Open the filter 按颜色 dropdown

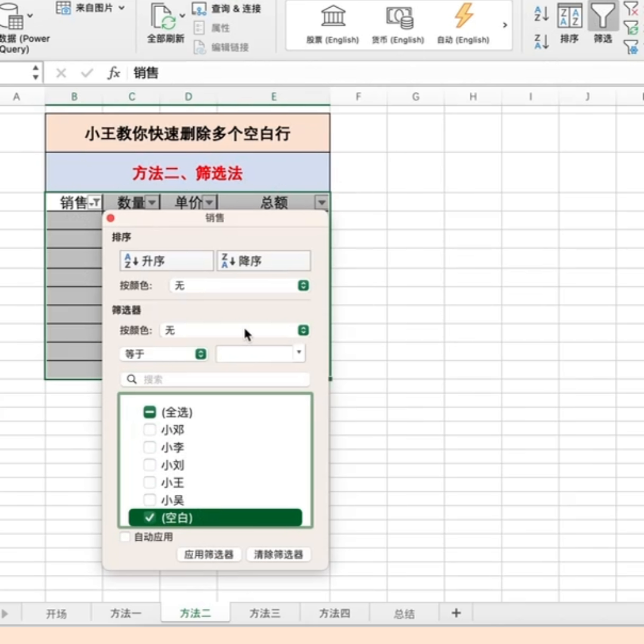click(234, 330)
